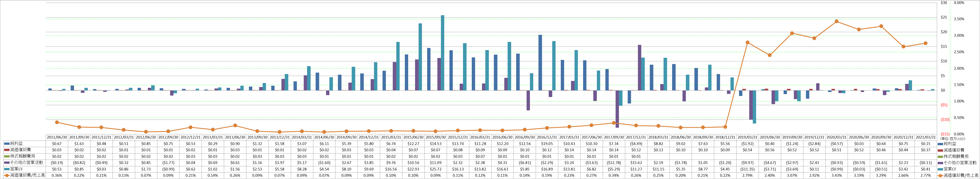Click the 2015/09/30 column header
The height and width of the screenshot is (179, 980).
(x=436, y=137)
